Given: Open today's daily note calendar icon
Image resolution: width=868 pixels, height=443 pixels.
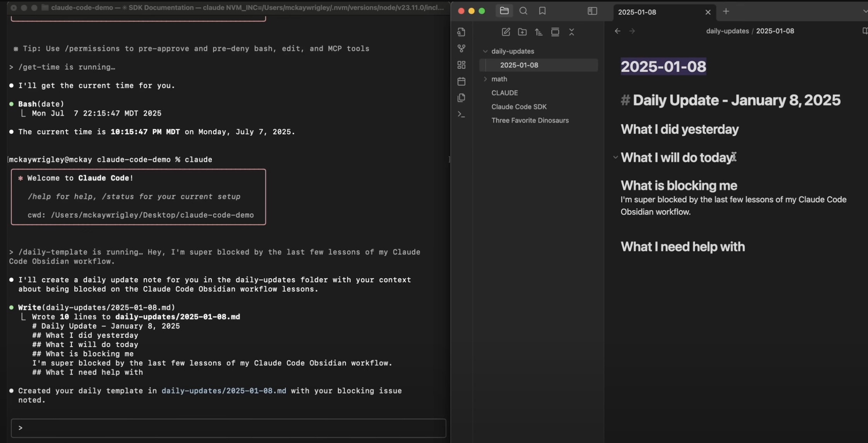Looking at the screenshot, I should (x=461, y=81).
